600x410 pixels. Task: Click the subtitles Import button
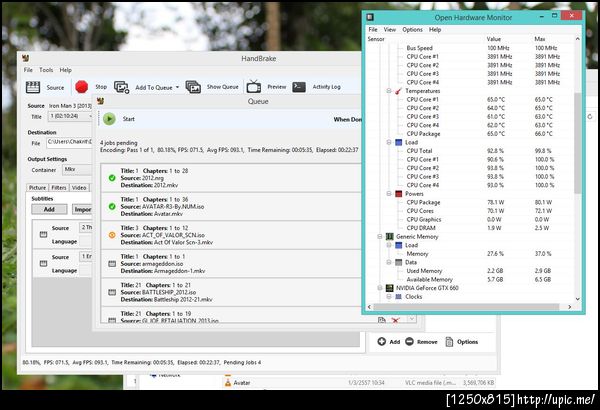coord(82,209)
